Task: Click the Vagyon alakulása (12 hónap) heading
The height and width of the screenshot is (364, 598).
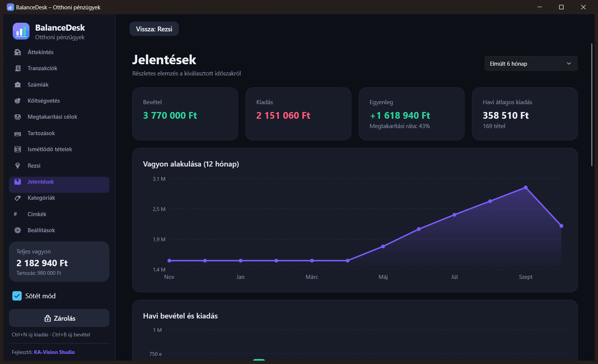Action: click(x=191, y=164)
